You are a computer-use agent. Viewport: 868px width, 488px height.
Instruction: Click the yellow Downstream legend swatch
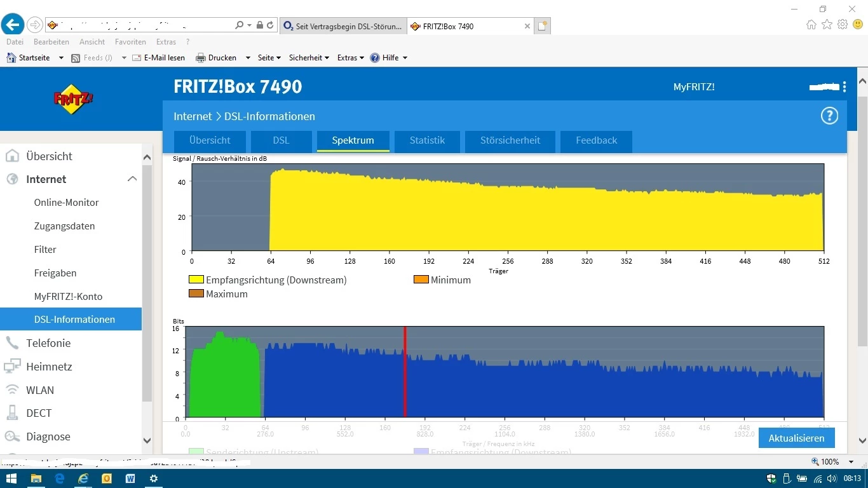[196, 280]
